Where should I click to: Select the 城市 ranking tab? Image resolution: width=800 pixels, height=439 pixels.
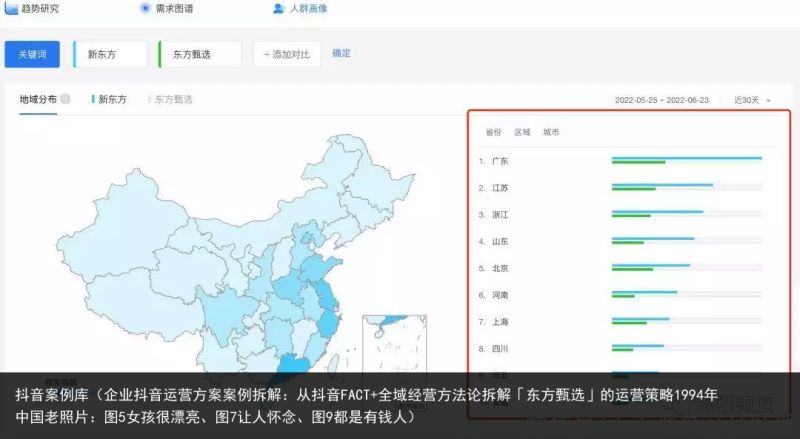[x=551, y=132]
